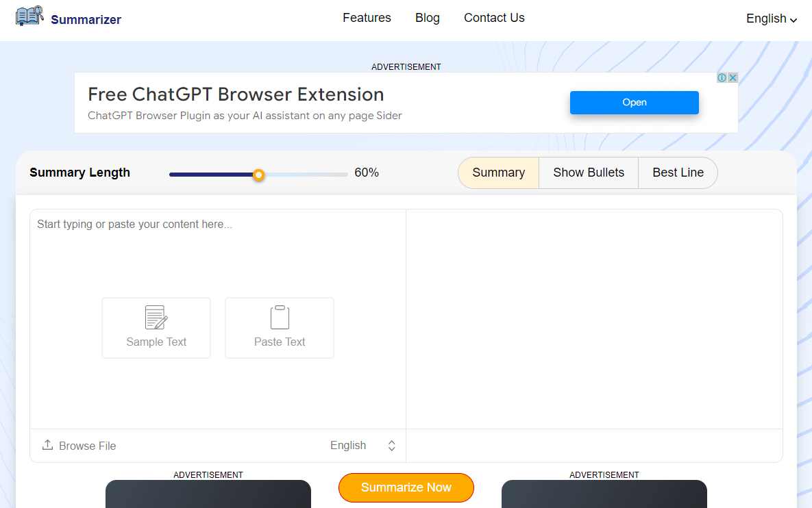This screenshot has height=508, width=812.
Task: Click the Summarize Now button
Action: pos(406,487)
